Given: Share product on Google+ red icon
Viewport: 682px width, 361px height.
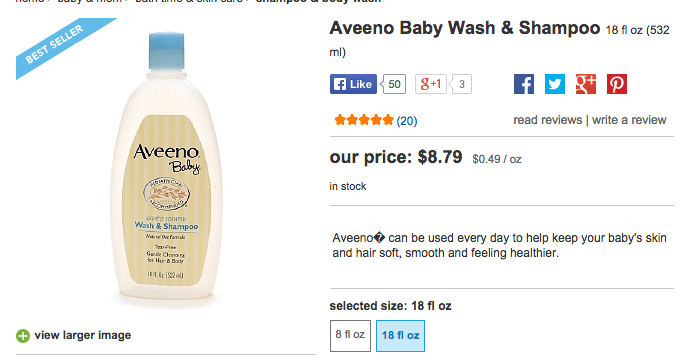Looking at the screenshot, I should pos(586,84).
